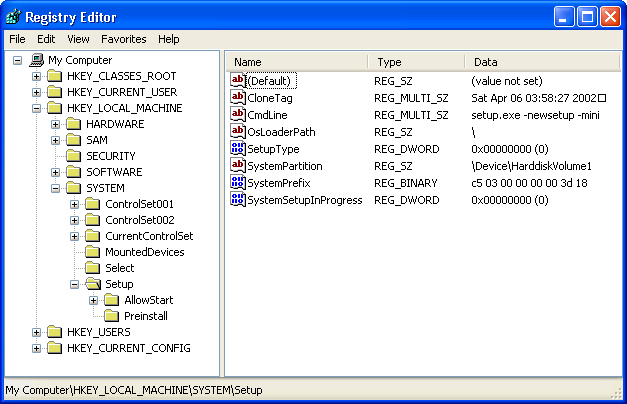
Task: Sort values by Name column header
Action: (296, 62)
